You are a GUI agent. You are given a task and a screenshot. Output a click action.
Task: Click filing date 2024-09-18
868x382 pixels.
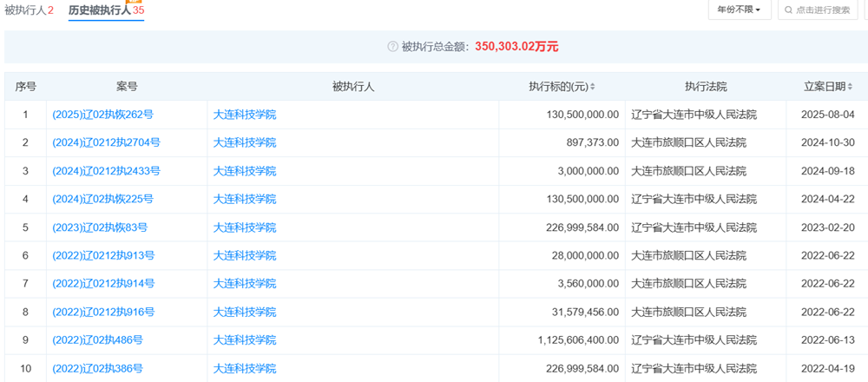tap(828, 171)
